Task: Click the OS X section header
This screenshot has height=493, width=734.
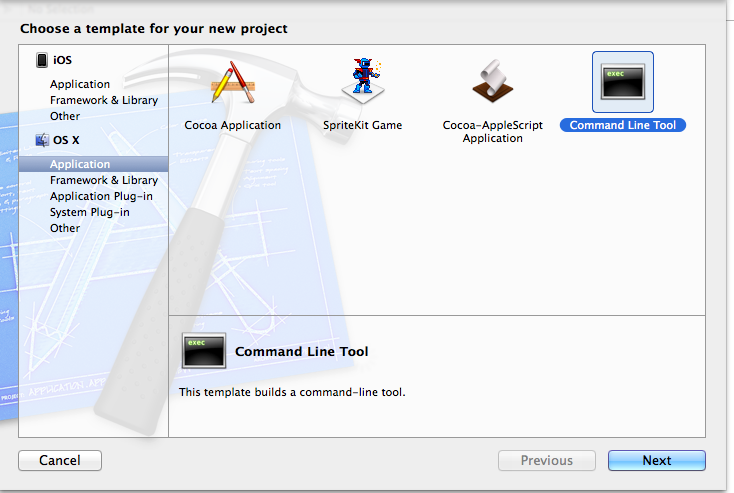Action: pyautogui.click(x=66, y=140)
